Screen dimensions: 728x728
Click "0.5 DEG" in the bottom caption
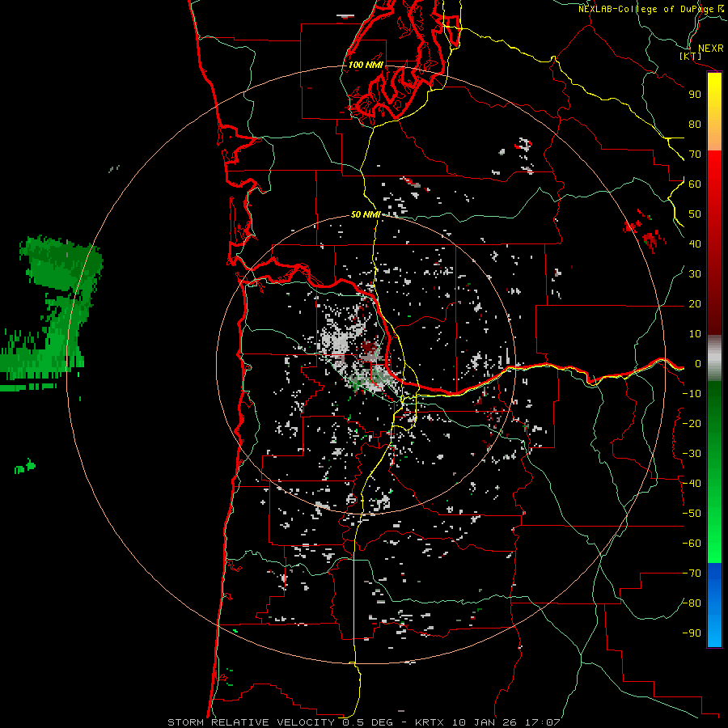pyautogui.click(x=367, y=722)
